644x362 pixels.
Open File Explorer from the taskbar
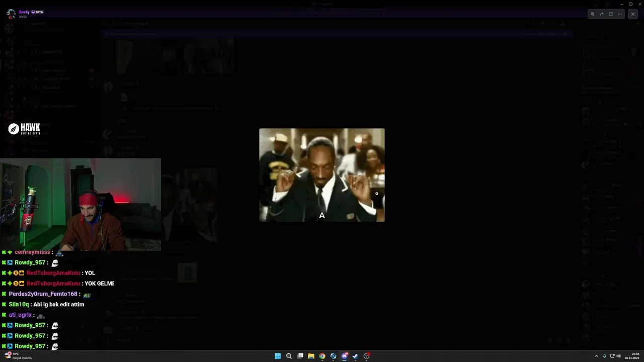(311, 356)
